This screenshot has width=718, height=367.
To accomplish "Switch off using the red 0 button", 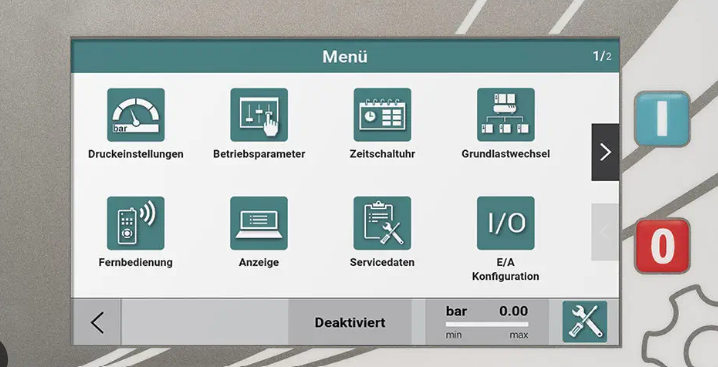I will 662,246.
